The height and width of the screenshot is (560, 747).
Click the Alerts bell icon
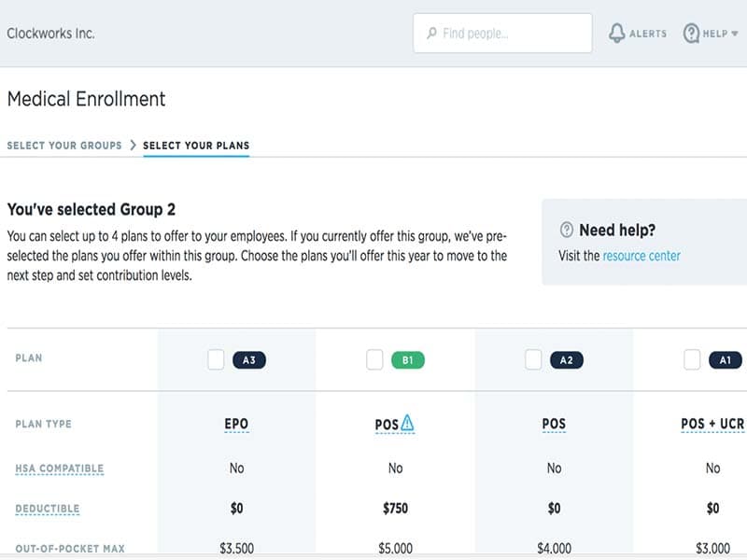[616, 34]
